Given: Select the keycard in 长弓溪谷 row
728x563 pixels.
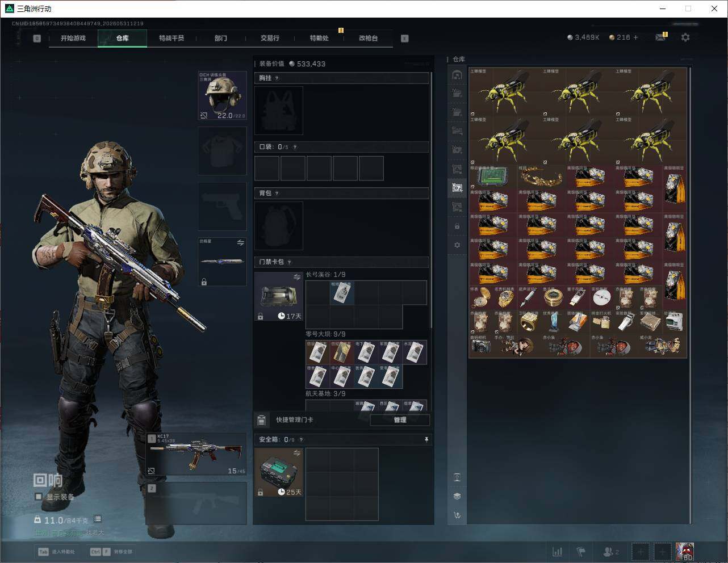Looking at the screenshot, I should click(342, 293).
